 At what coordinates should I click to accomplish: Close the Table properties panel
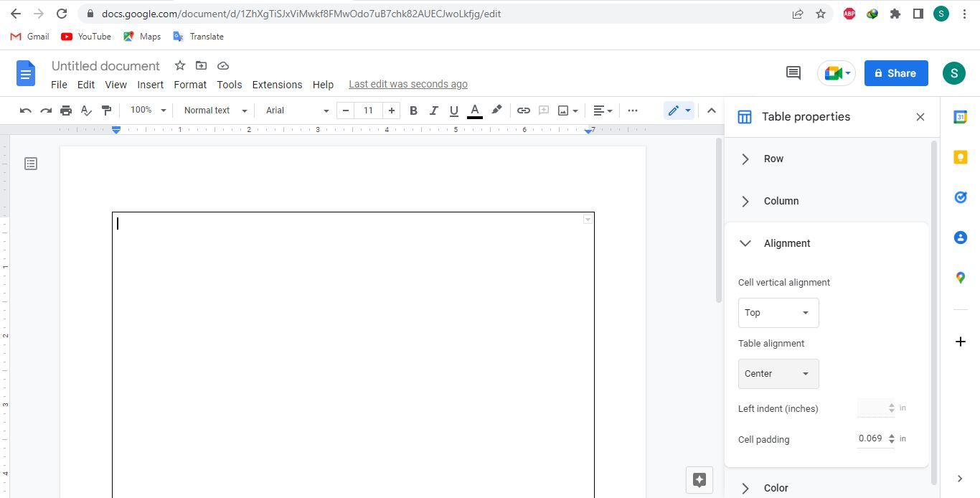[920, 117]
